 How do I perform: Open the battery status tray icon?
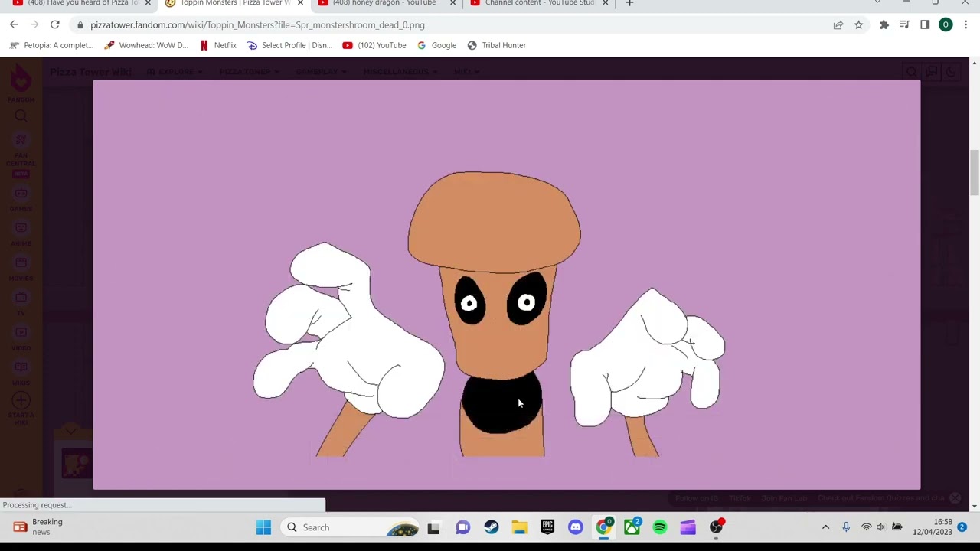(x=897, y=527)
